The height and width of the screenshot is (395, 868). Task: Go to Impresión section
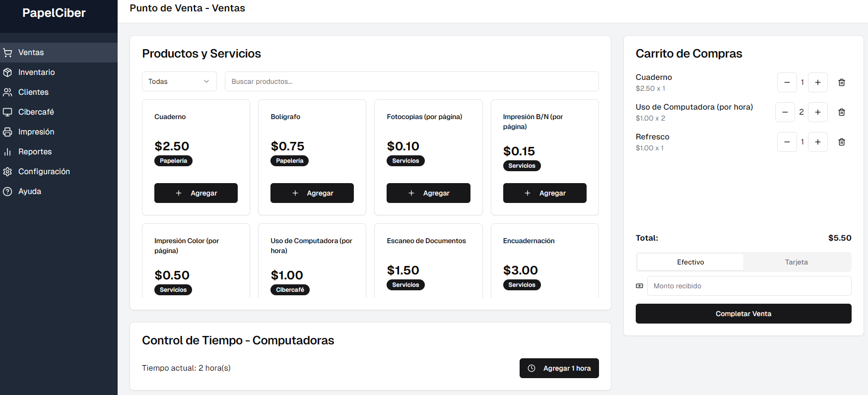(59, 132)
